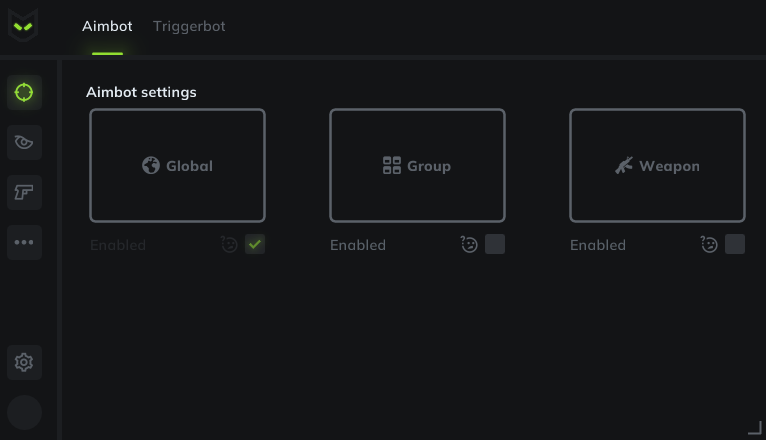766x440 pixels.
Task: Choose the Weapon settings card
Action: [x=657, y=165]
